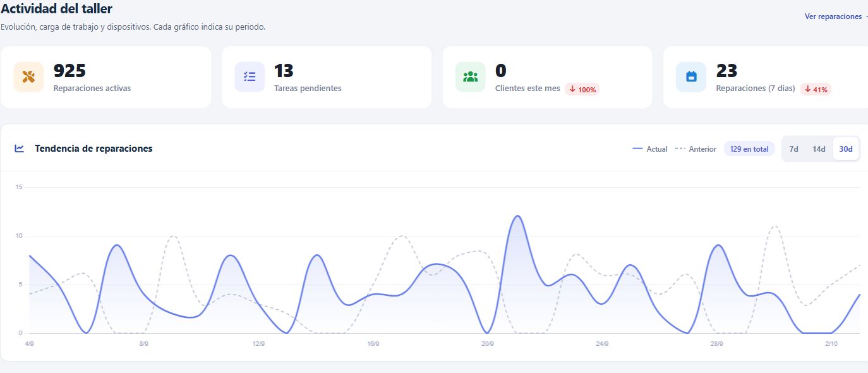Select the 30d chart range
This screenshot has width=868, height=373.
[x=846, y=149]
